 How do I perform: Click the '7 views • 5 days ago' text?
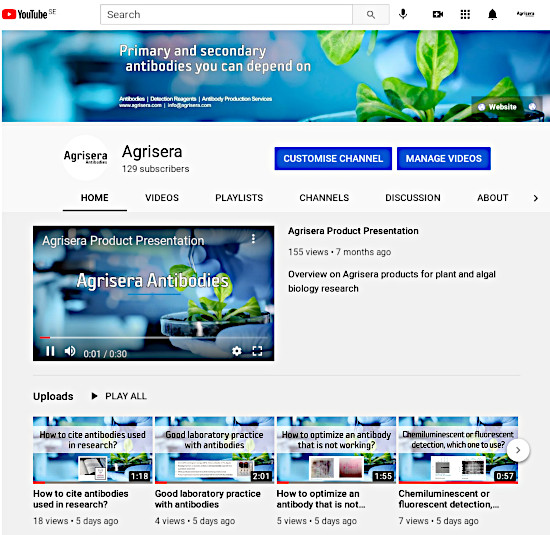click(x=438, y=521)
